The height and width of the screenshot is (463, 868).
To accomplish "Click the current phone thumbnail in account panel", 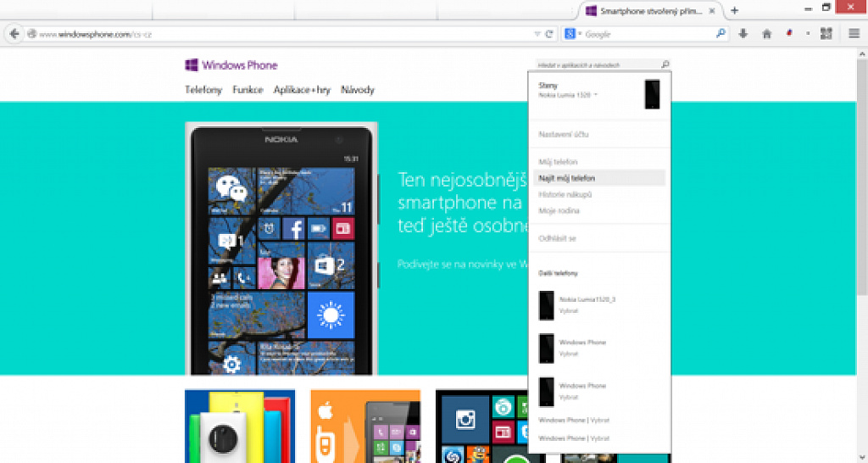I will (x=652, y=94).
